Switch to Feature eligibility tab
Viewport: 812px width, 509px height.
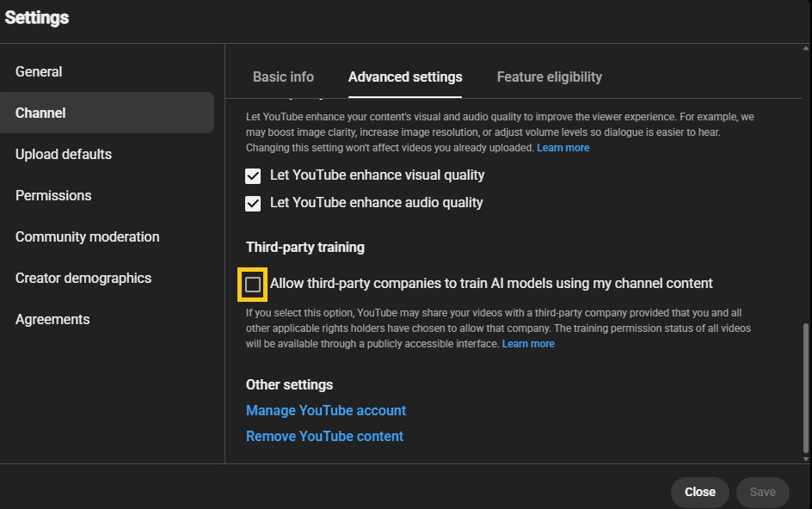(550, 77)
